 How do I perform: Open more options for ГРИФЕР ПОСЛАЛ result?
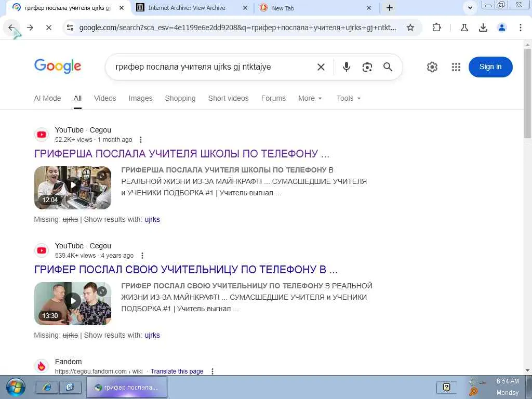point(142,256)
